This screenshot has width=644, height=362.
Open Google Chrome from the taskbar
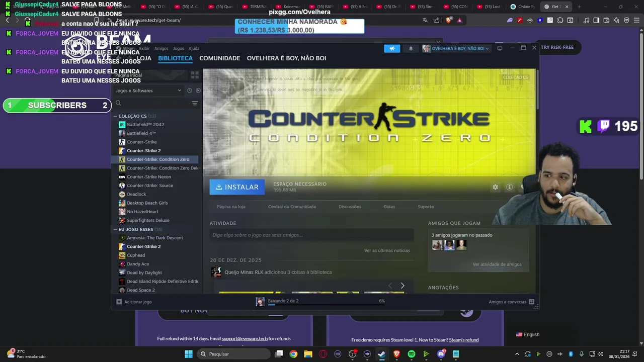(293, 354)
